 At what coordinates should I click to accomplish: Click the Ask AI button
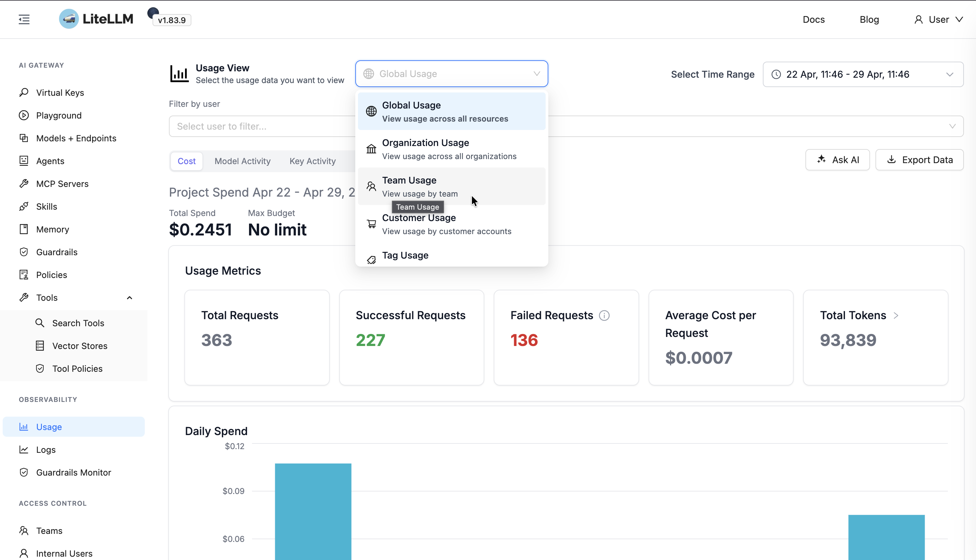(838, 160)
